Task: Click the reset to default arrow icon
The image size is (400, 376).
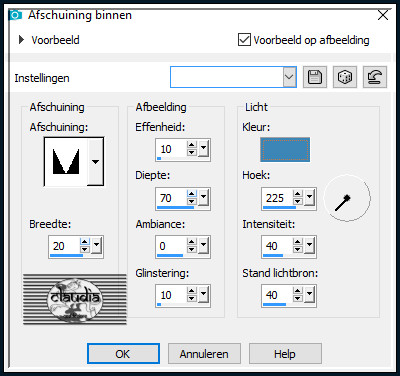Action: [375, 77]
